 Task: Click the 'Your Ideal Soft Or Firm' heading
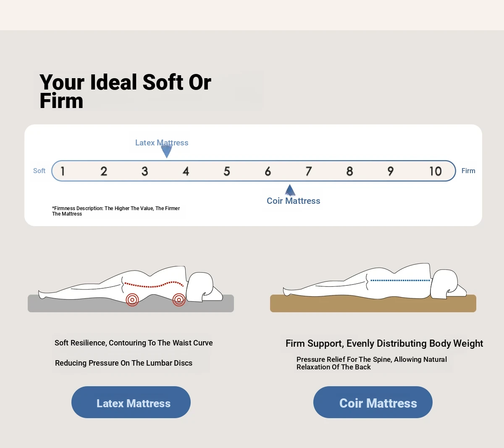pyautogui.click(x=125, y=91)
